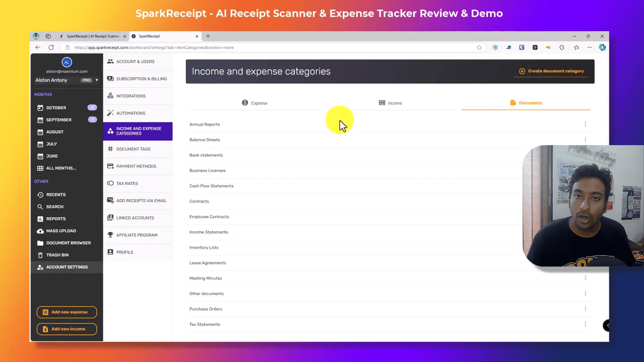Open Trash Bin in sidebar
The width and height of the screenshot is (644, 362).
pos(67,255)
